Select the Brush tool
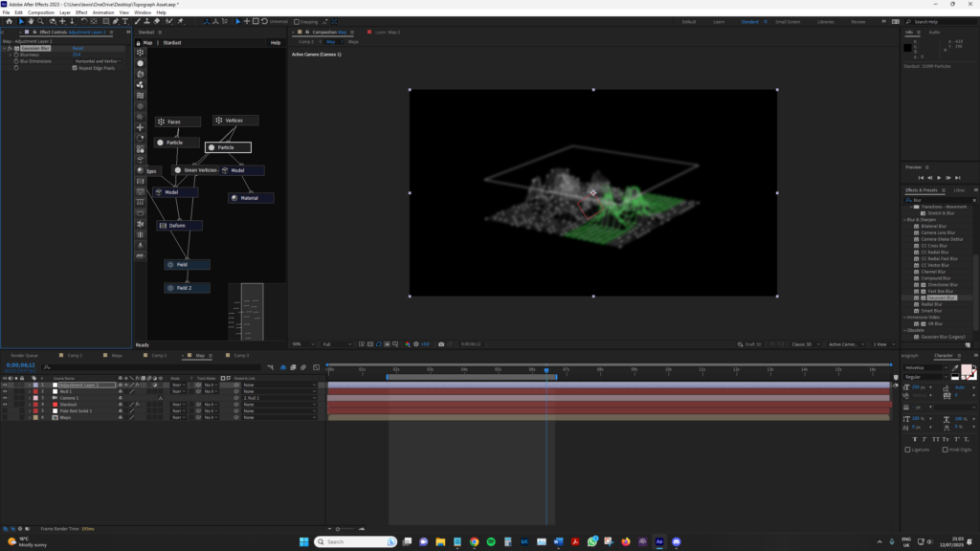This screenshot has height=551, width=980. pyautogui.click(x=138, y=21)
